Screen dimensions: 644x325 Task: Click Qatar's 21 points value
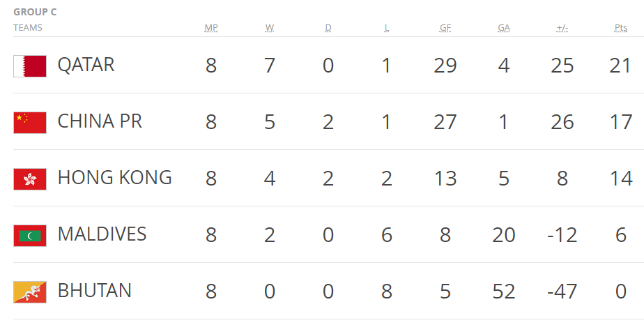(621, 66)
